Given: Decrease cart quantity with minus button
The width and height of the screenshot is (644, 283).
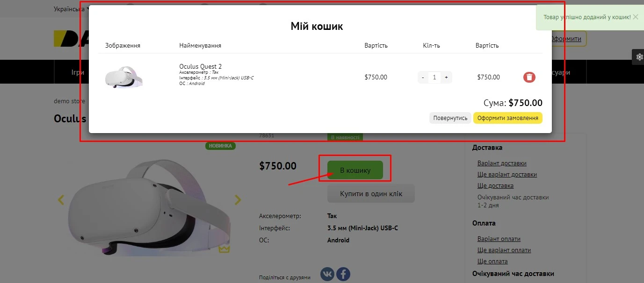Looking at the screenshot, I should 423,78.
